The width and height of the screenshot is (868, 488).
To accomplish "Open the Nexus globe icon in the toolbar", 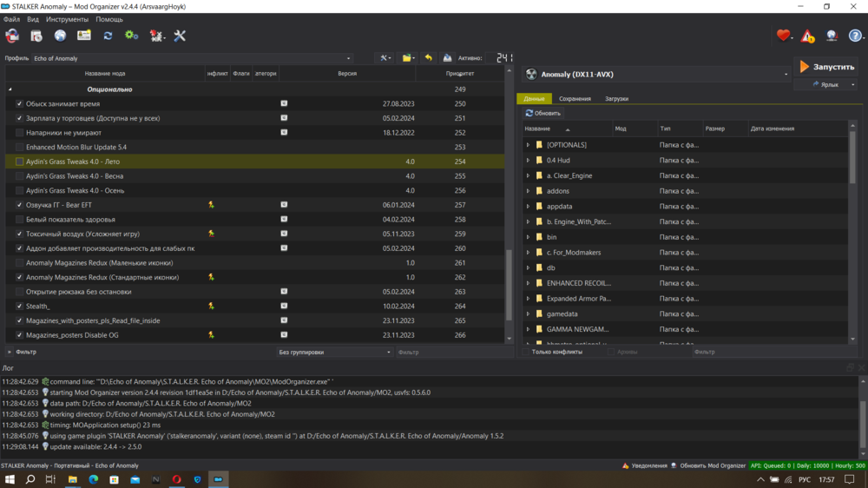I will pos(60,36).
